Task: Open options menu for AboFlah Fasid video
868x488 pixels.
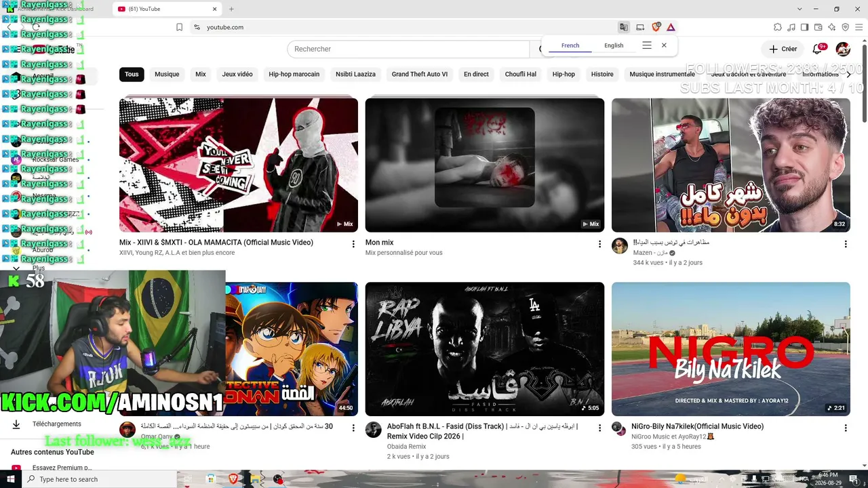Action: point(599,428)
